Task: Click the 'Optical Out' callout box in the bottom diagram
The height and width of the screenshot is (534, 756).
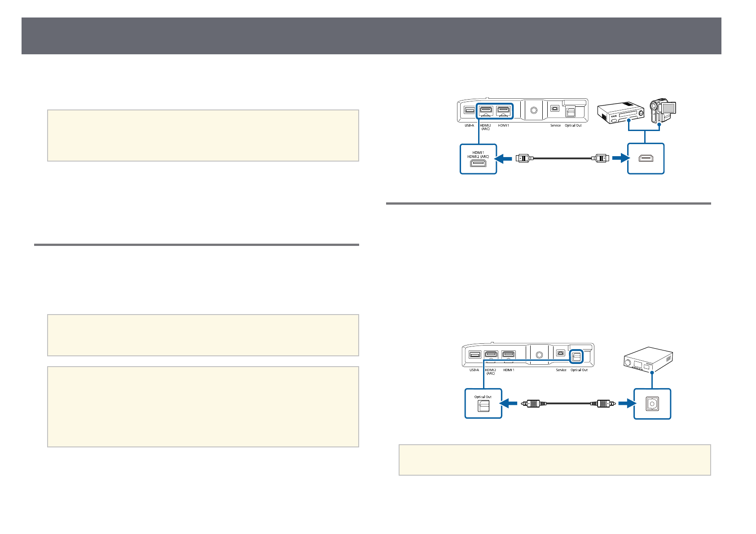Action: (483, 403)
